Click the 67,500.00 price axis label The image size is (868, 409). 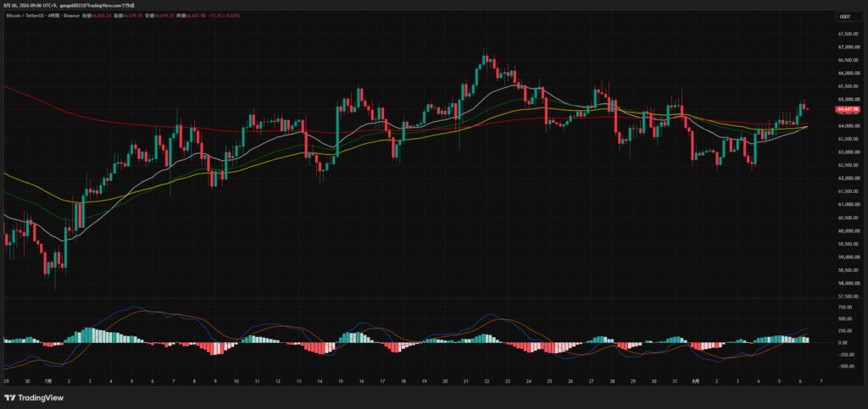849,34
